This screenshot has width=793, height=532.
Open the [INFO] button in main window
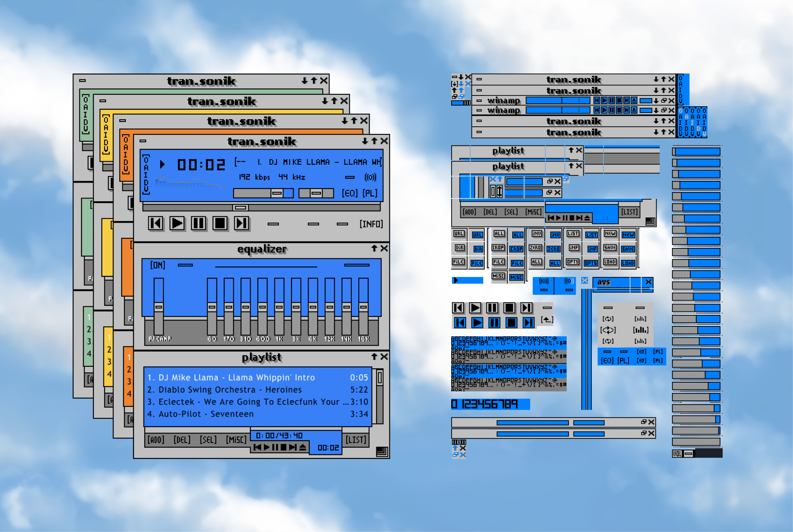(x=371, y=224)
